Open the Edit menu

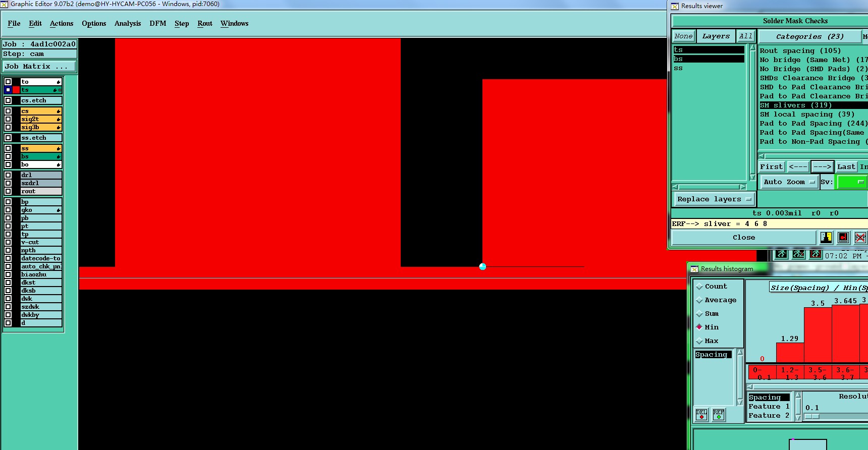pyautogui.click(x=35, y=24)
